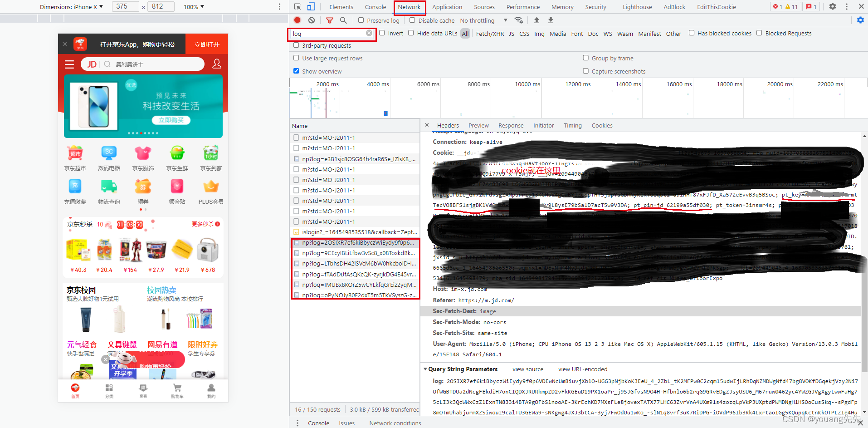Filter requests by Fetch/XHR
The image size is (868, 428).
[x=490, y=34]
